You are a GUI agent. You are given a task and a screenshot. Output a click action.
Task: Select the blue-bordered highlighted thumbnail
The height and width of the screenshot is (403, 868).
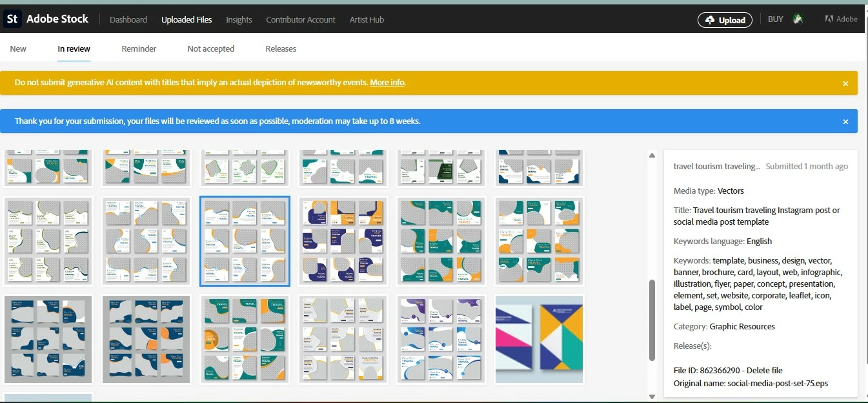pyautogui.click(x=245, y=241)
